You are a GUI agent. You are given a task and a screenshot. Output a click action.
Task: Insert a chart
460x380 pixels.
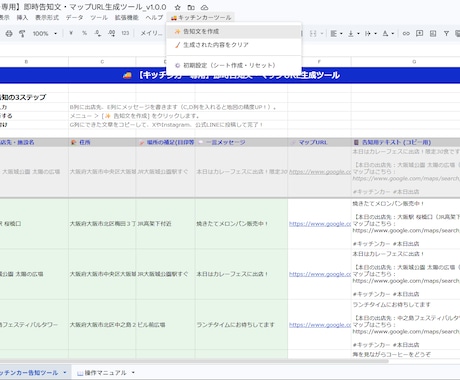coord(433,33)
